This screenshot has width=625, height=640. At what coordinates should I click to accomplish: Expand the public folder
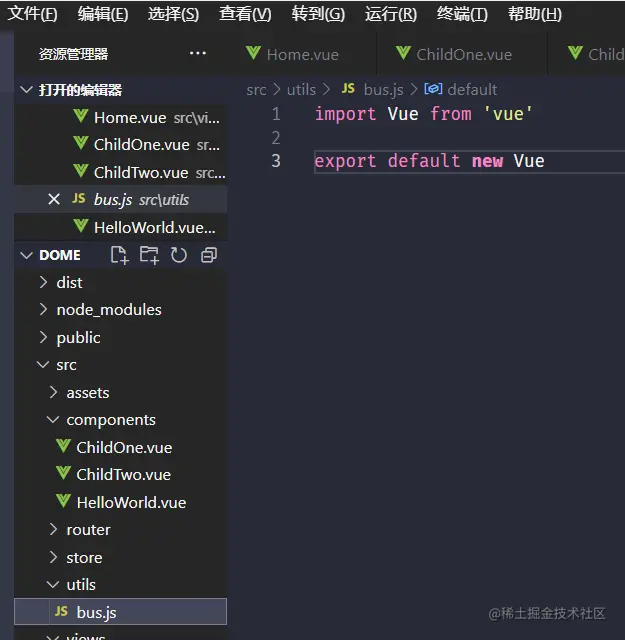(120, 338)
